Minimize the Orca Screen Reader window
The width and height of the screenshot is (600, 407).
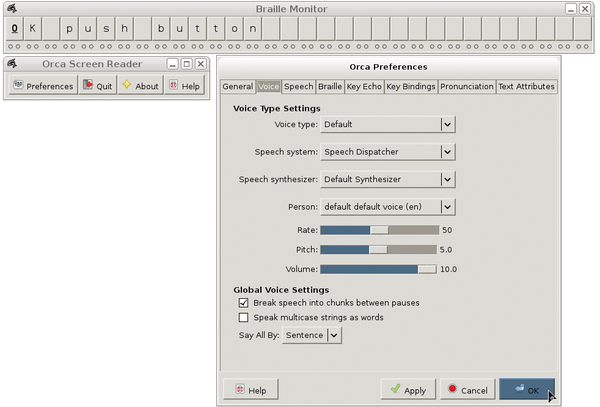pyautogui.click(x=173, y=64)
